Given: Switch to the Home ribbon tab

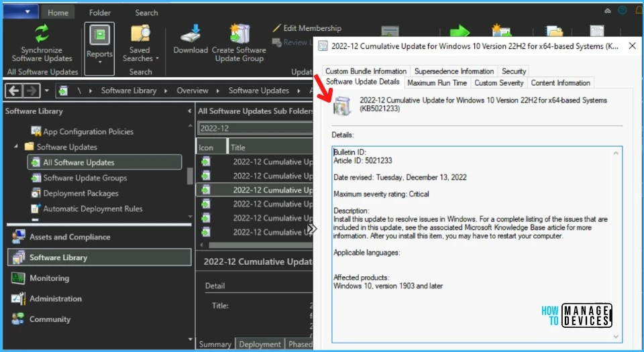Looking at the screenshot, I should tap(58, 13).
